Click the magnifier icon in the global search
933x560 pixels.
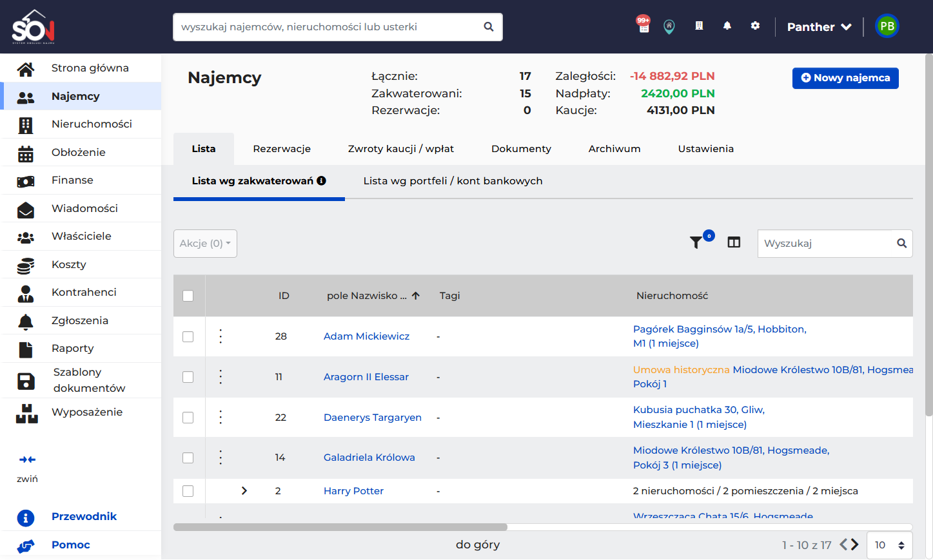click(x=489, y=27)
